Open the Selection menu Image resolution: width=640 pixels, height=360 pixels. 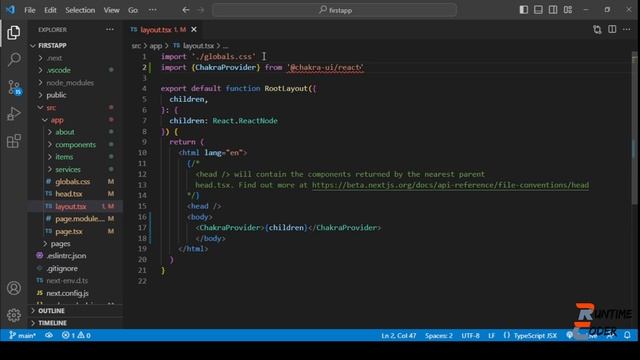(80, 10)
